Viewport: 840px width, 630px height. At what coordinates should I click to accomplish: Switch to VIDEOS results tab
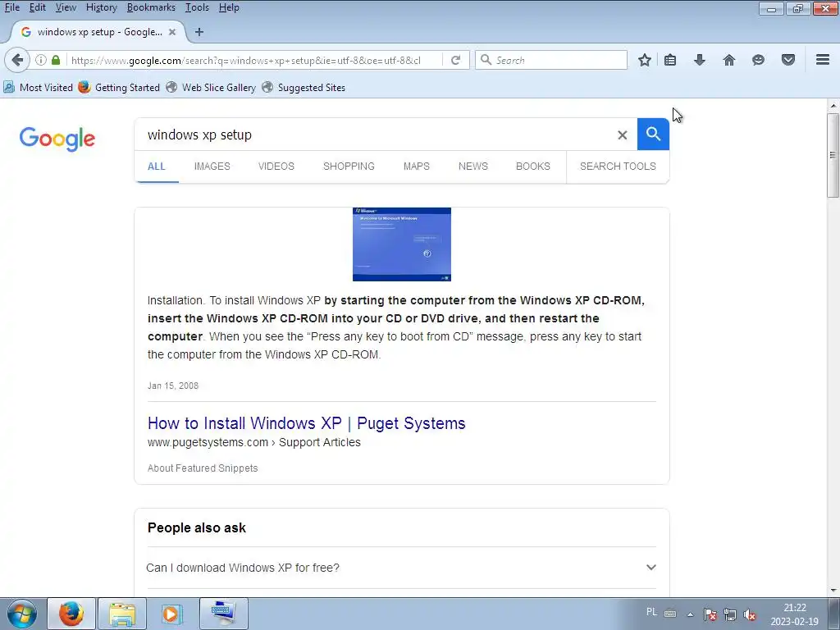[276, 166]
